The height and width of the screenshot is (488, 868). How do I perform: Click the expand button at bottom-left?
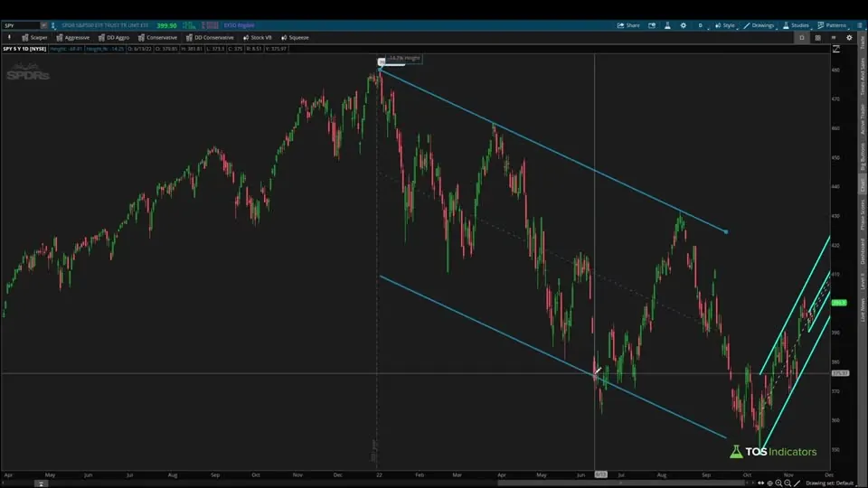[41, 483]
